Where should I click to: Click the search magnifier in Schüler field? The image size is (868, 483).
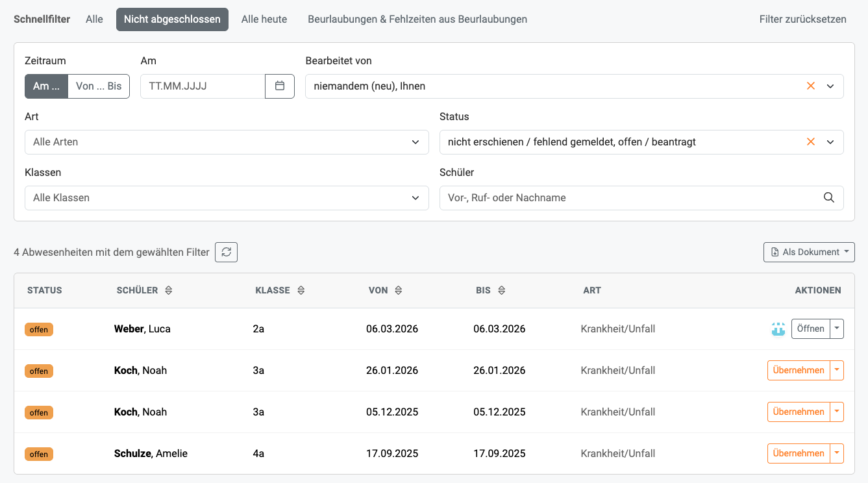(x=828, y=198)
